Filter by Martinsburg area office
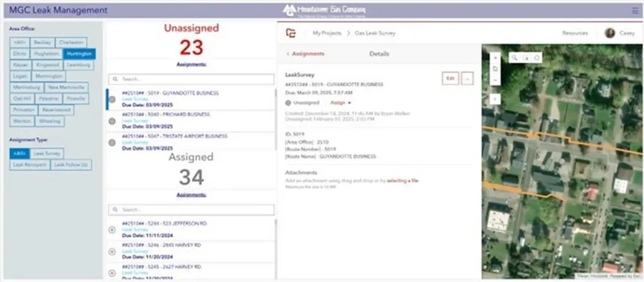Image resolution: width=644 pixels, height=282 pixels. (x=26, y=87)
